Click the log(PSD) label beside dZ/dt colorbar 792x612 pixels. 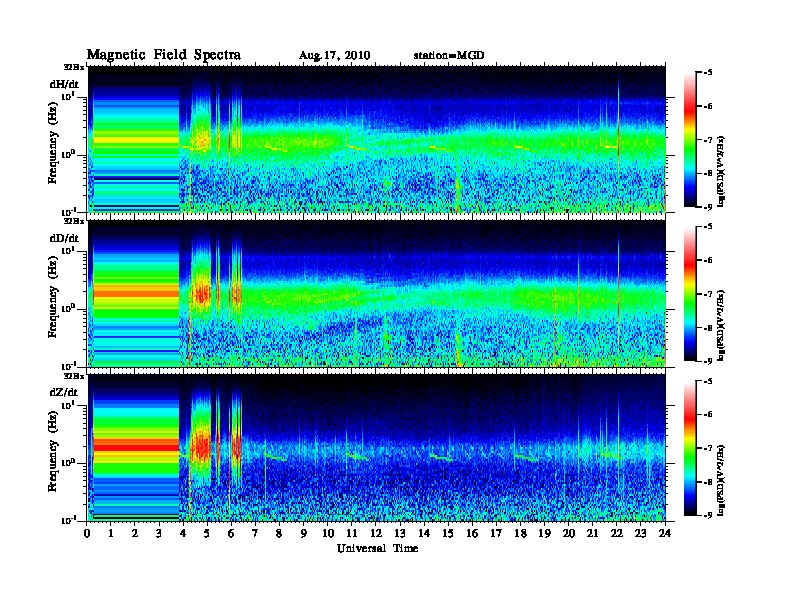(721, 480)
